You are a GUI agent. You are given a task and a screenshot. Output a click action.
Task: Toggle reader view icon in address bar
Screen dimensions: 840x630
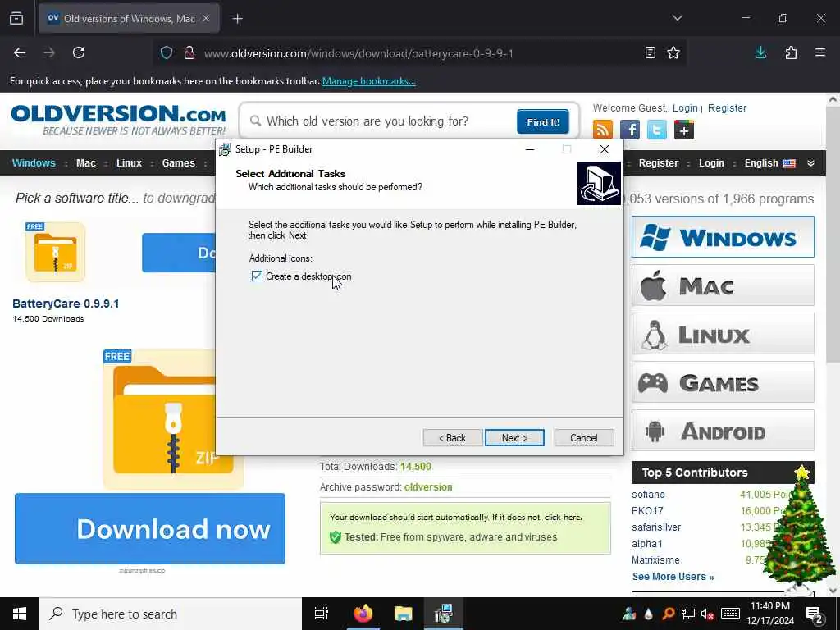point(650,52)
